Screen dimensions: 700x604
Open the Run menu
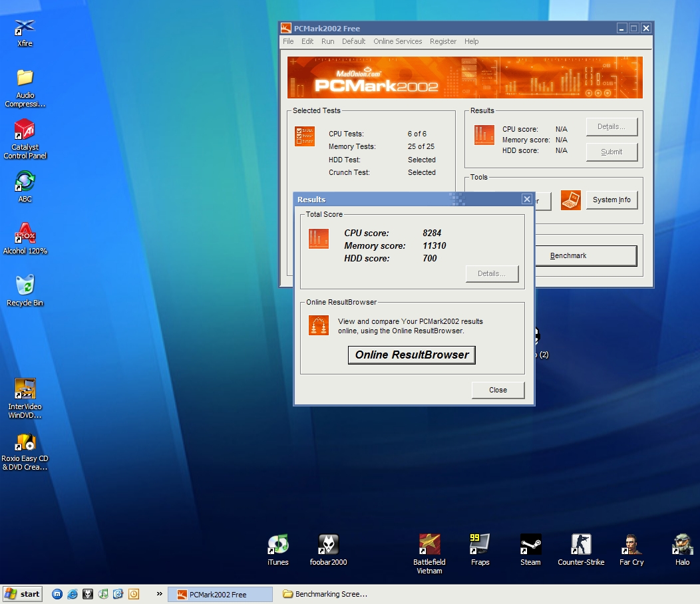pyautogui.click(x=327, y=41)
